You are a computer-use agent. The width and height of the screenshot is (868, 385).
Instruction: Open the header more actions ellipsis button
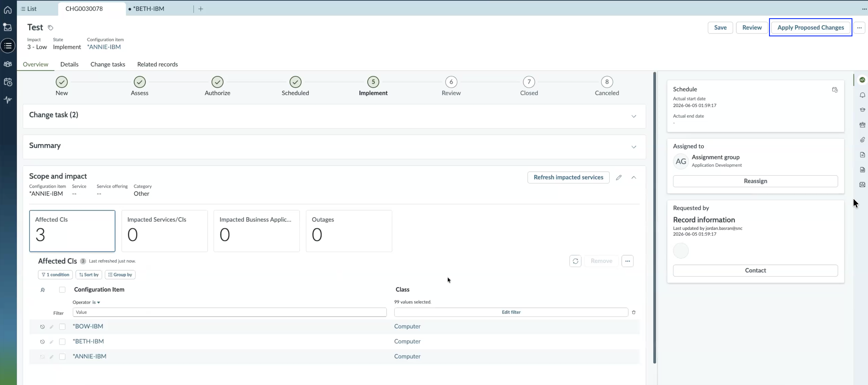pyautogui.click(x=859, y=28)
